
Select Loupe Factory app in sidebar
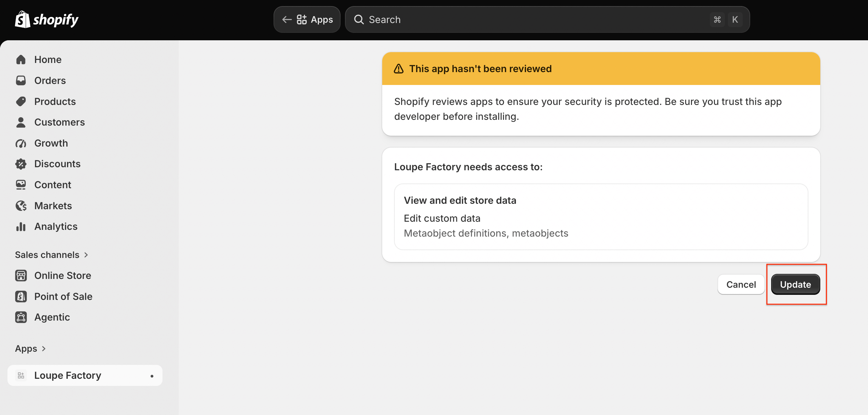pos(85,375)
